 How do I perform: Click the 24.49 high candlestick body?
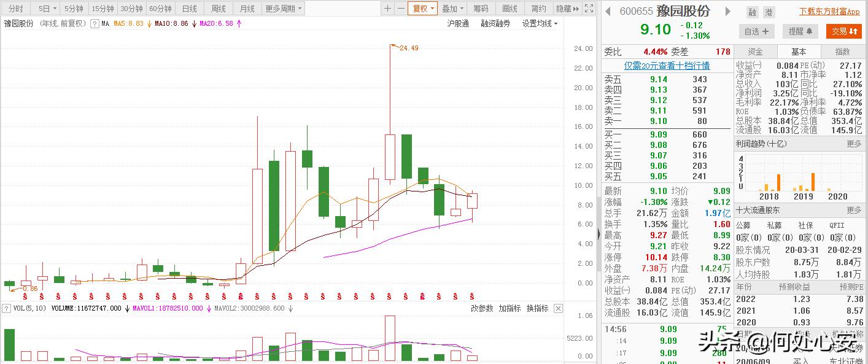point(390,157)
